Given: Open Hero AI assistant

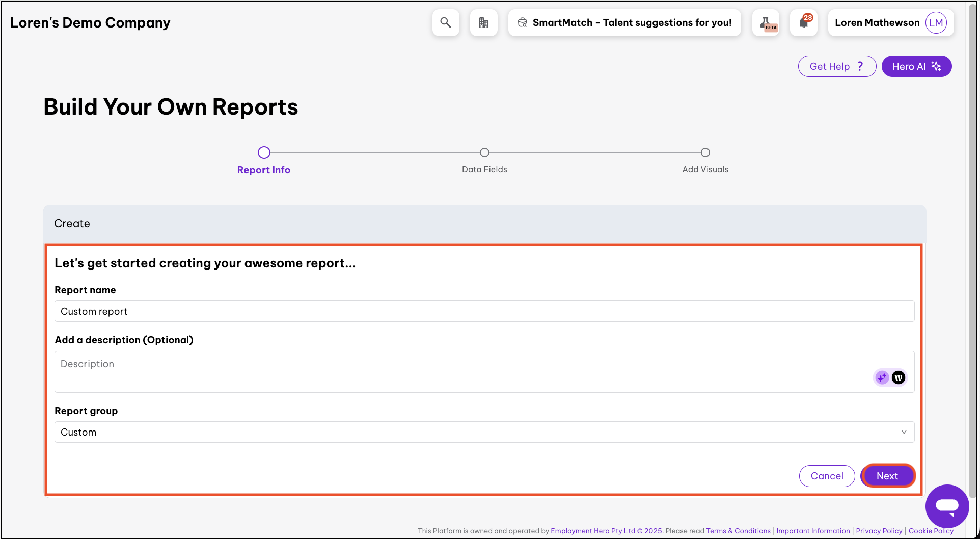Looking at the screenshot, I should point(916,66).
